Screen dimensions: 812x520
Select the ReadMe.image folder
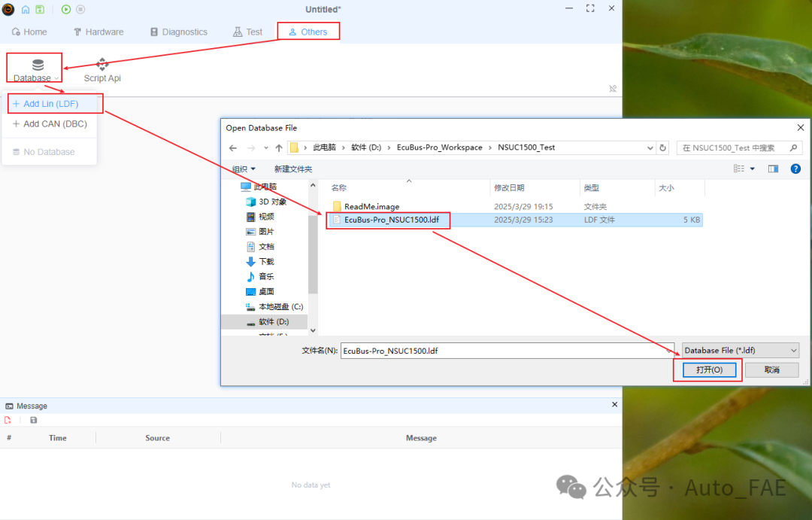click(371, 206)
